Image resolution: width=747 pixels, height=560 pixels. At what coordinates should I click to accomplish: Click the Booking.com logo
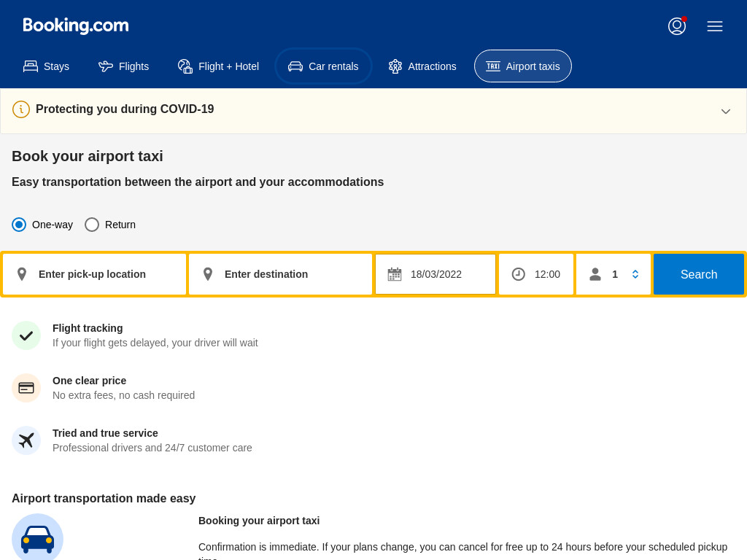76,26
